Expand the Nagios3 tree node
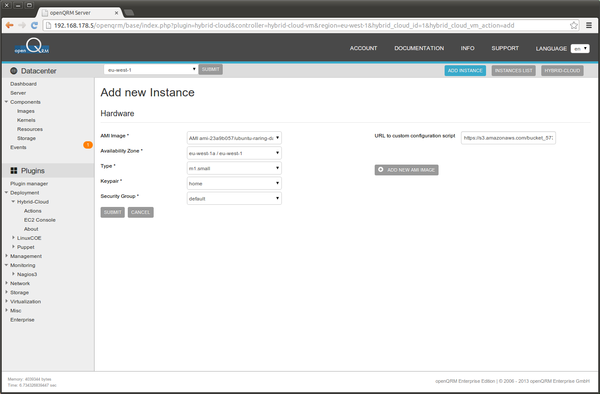Image resolution: width=600 pixels, height=394 pixels. click(13, 274)
